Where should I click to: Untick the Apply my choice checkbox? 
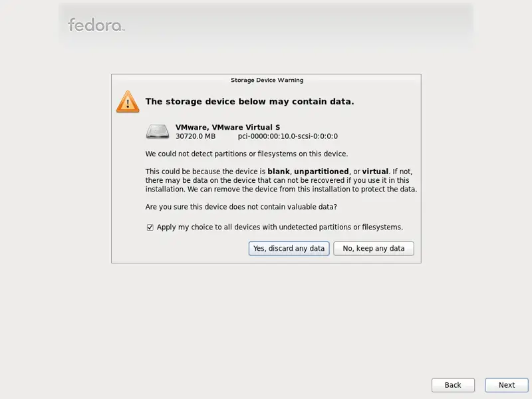[x=150, y=227]
